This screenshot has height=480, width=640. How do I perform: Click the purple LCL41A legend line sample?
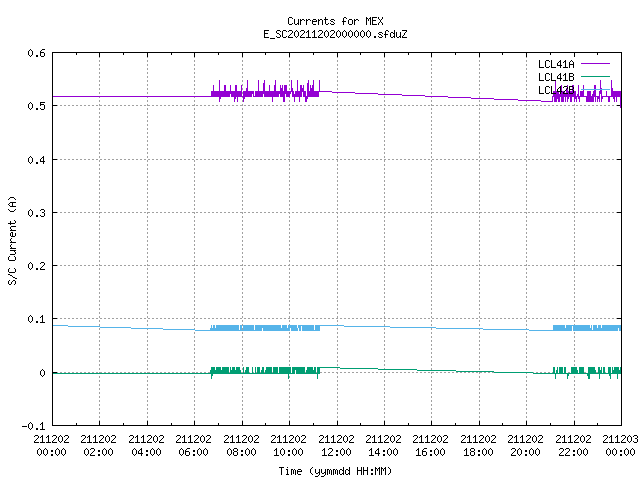tap(595, 64)
